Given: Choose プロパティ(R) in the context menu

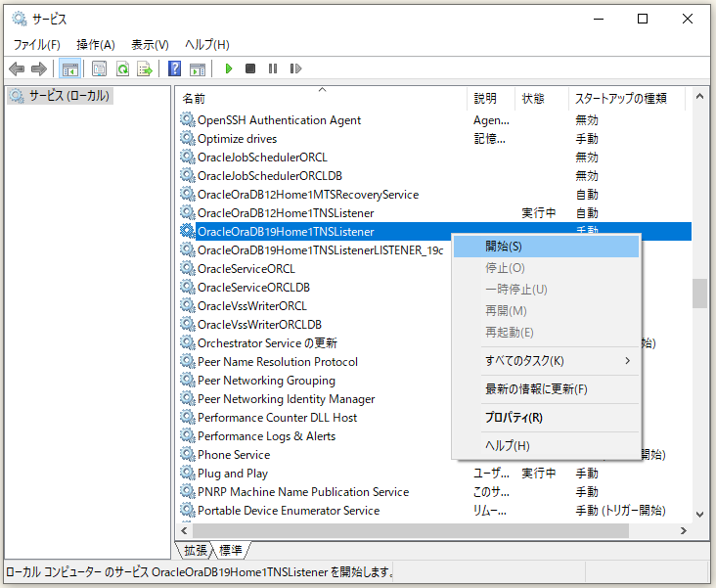Looking at the screenshot, I should tap(546, 418).
